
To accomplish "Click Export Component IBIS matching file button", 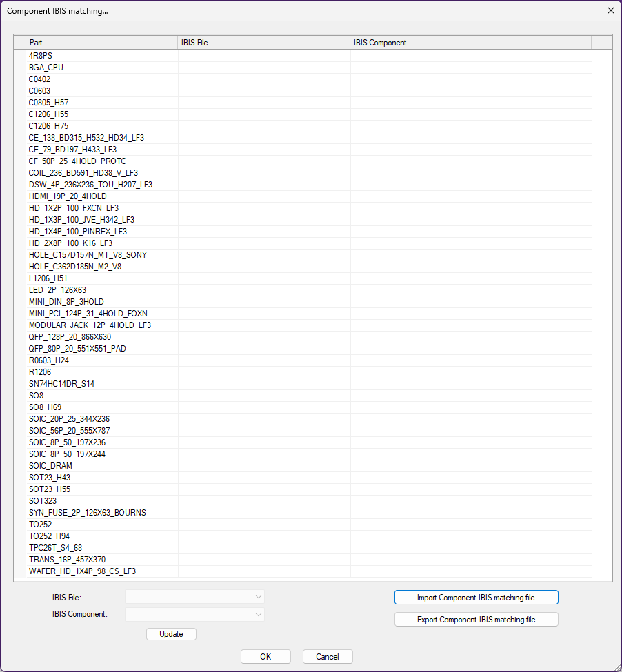I will tap(476, 620).
